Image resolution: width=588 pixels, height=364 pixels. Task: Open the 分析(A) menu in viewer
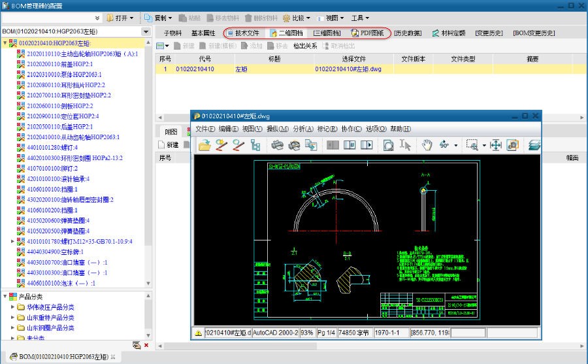(x=303, y=129)
